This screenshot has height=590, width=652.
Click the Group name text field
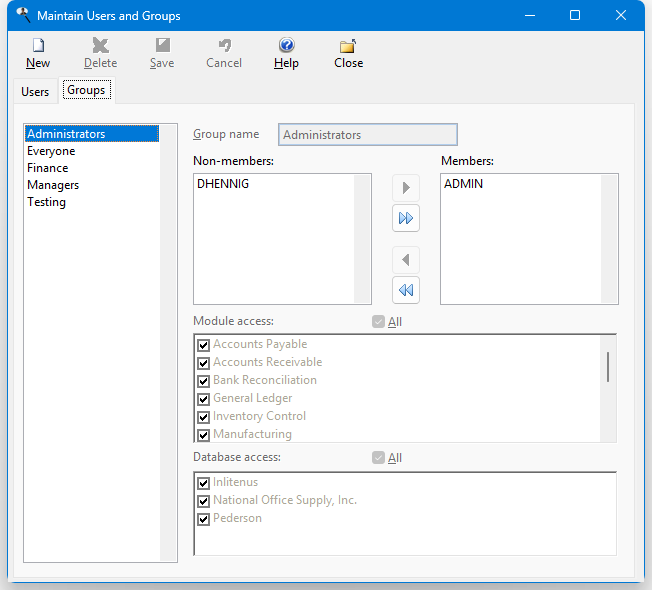pyautogui.click(x=367, y=135)
